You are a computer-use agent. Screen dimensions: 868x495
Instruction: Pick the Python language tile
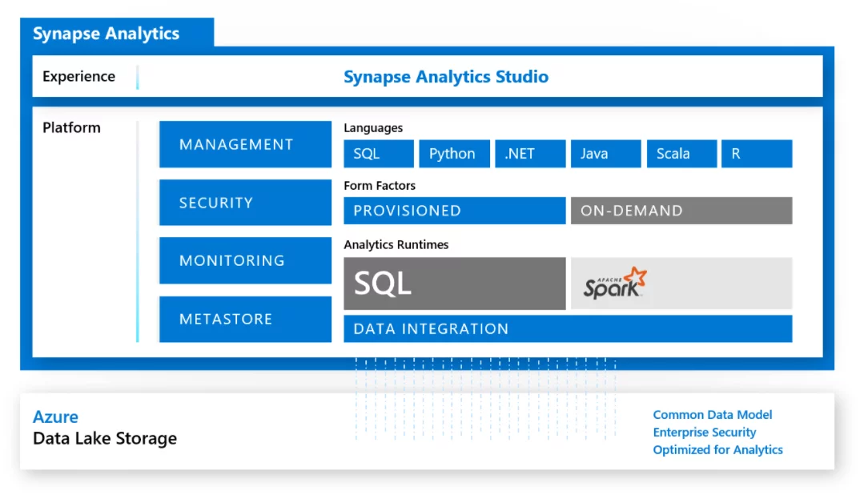(x=455, y=153)
